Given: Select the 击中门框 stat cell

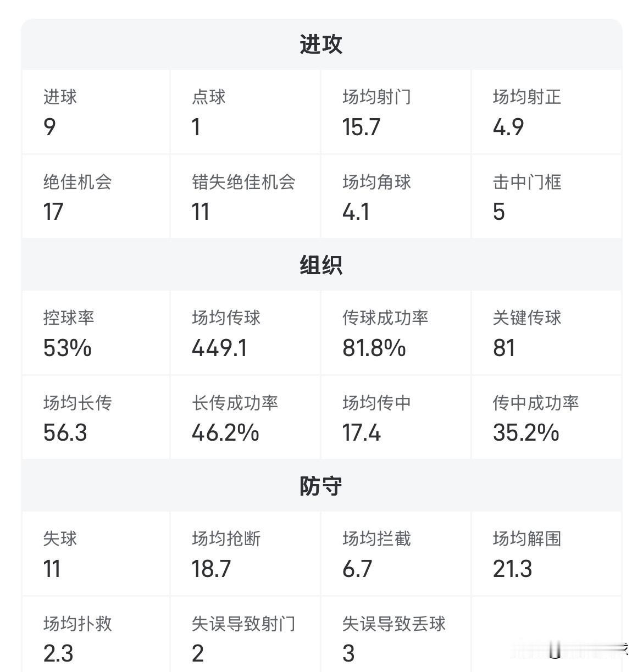Looking at the screenshot, I should 546,197.
